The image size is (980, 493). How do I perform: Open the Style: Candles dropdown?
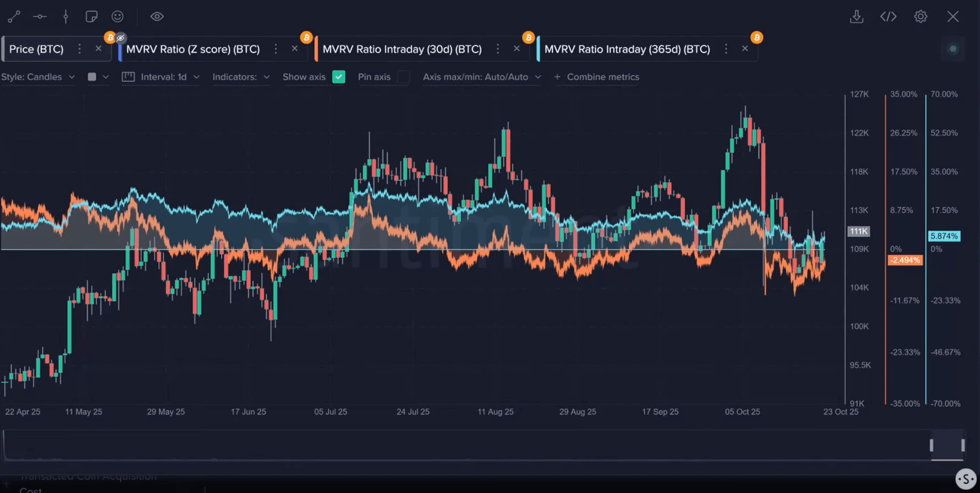click(38, 77)
